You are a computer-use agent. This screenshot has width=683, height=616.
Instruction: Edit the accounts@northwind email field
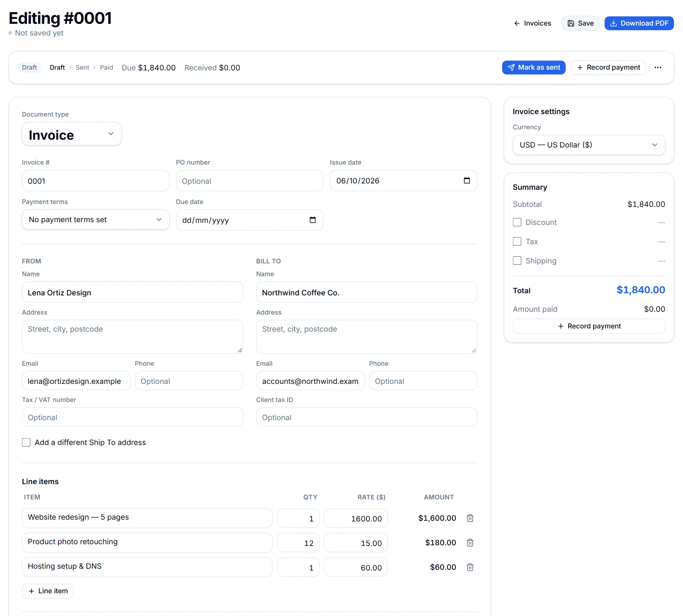tap(310, 381)
